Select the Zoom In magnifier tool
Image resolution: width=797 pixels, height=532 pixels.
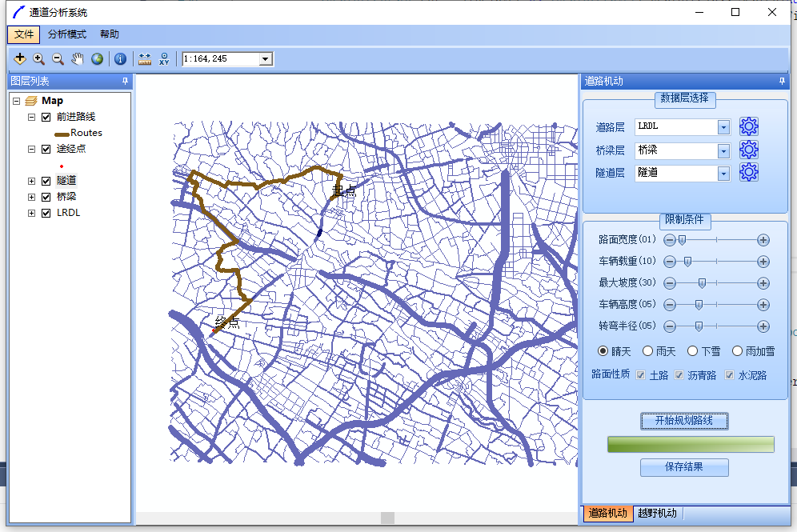[x=38, y=58]
